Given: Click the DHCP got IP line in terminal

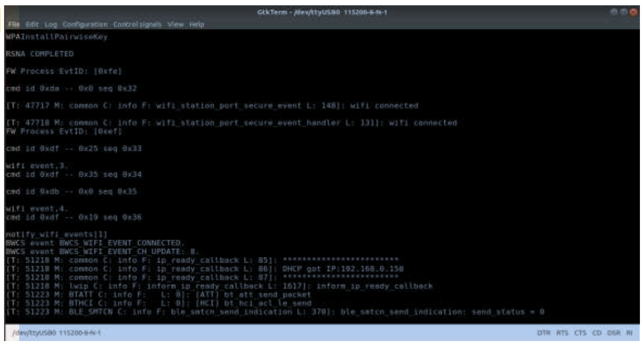Looking at the screenshot, I should tap(342, 269).
